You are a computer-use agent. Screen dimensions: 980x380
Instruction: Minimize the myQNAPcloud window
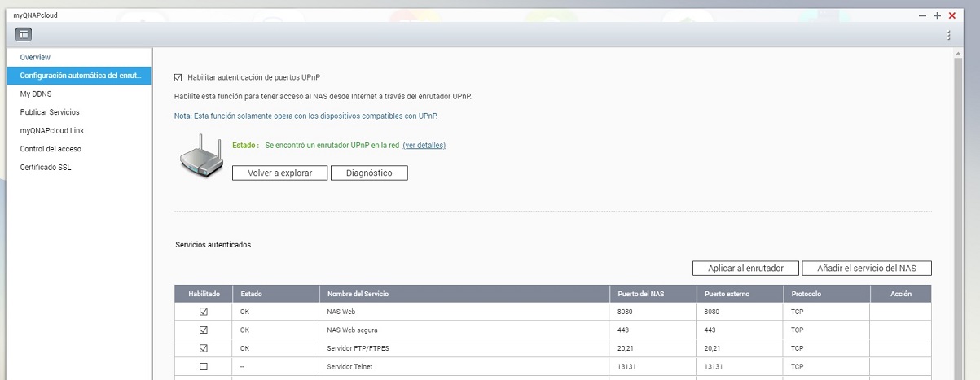[x=922, y=15]
